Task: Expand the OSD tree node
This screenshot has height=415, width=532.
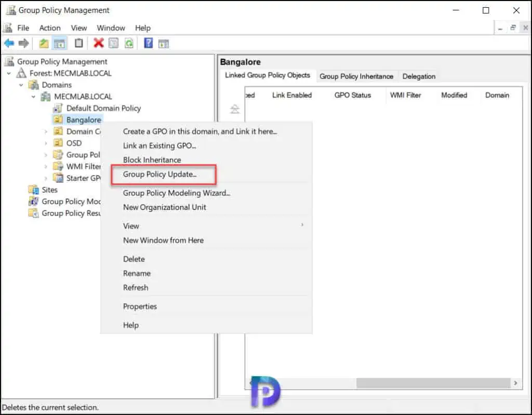Action: [46, 143]
